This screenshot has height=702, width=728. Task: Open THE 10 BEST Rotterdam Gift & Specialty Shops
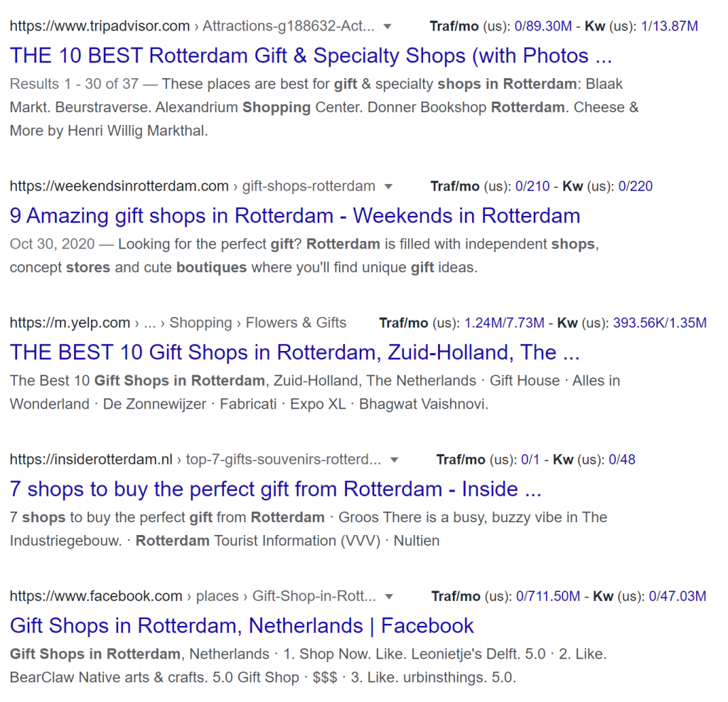[311, 55]
